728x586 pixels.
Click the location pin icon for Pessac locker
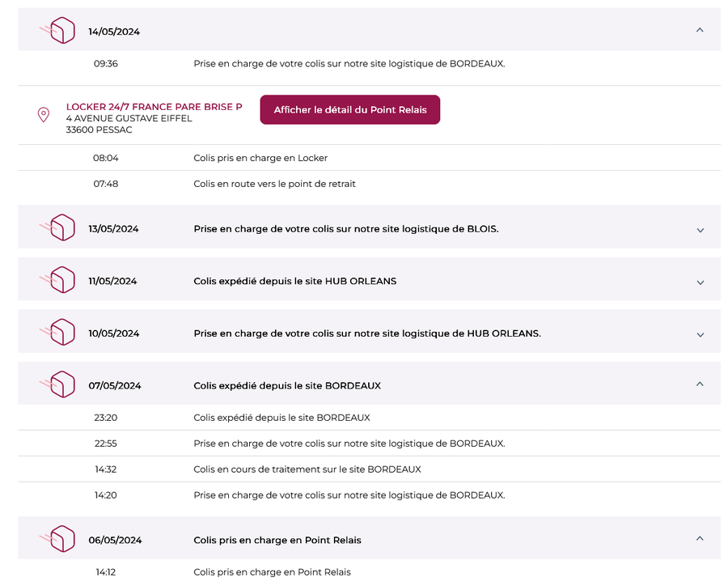pyautogui.click(x=44, y=115)
